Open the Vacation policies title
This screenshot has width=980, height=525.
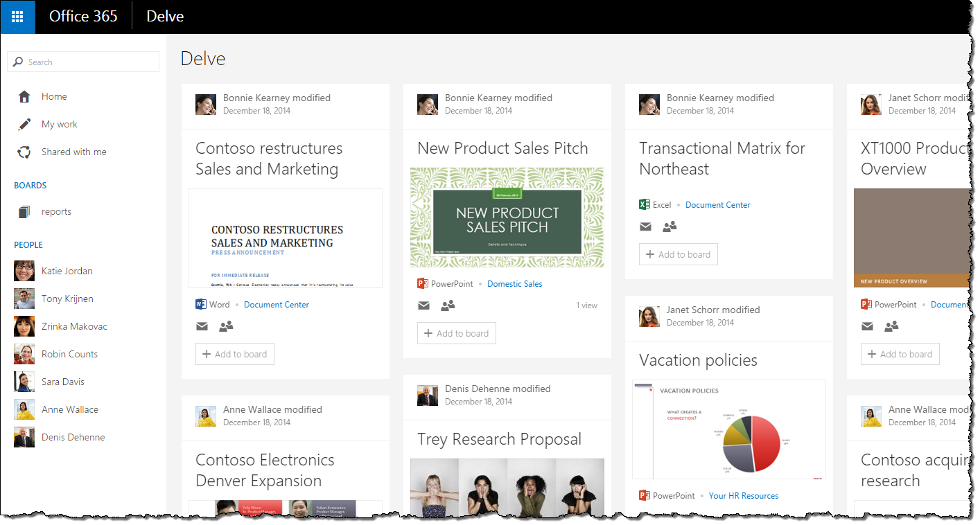click(x=698, y=360)
